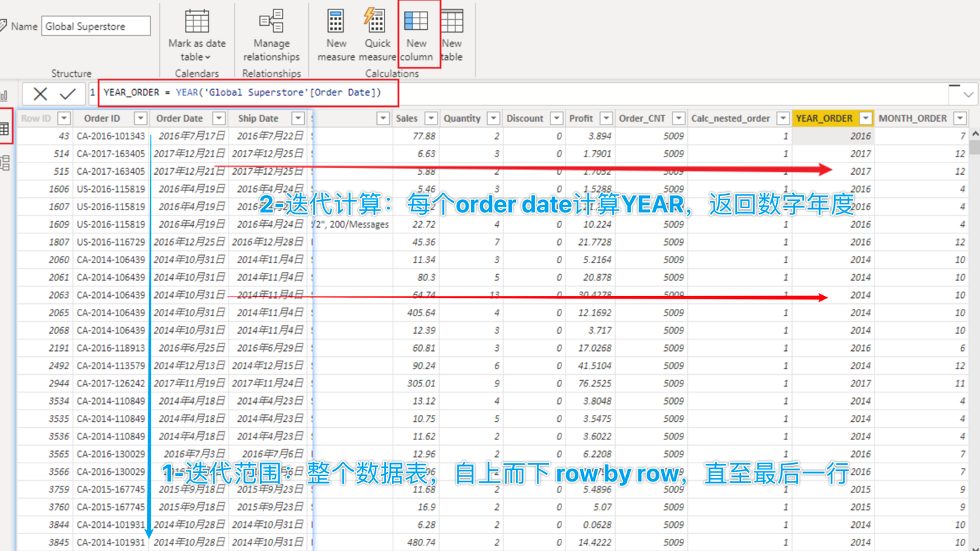The width and height of the screenshot is (980, 551).
Task: Open Quick measure
Action: click(x=376, y=36)
